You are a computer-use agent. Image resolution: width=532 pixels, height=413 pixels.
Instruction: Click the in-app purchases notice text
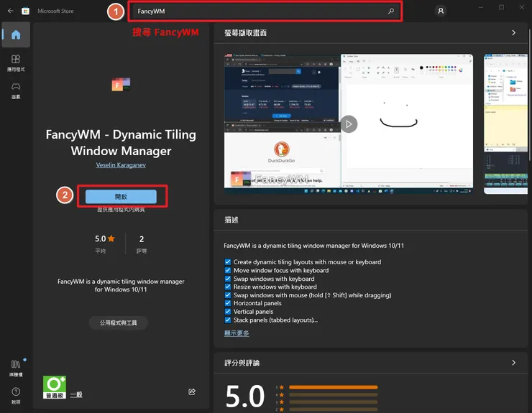pyautogui.click(x=121, y=210)
